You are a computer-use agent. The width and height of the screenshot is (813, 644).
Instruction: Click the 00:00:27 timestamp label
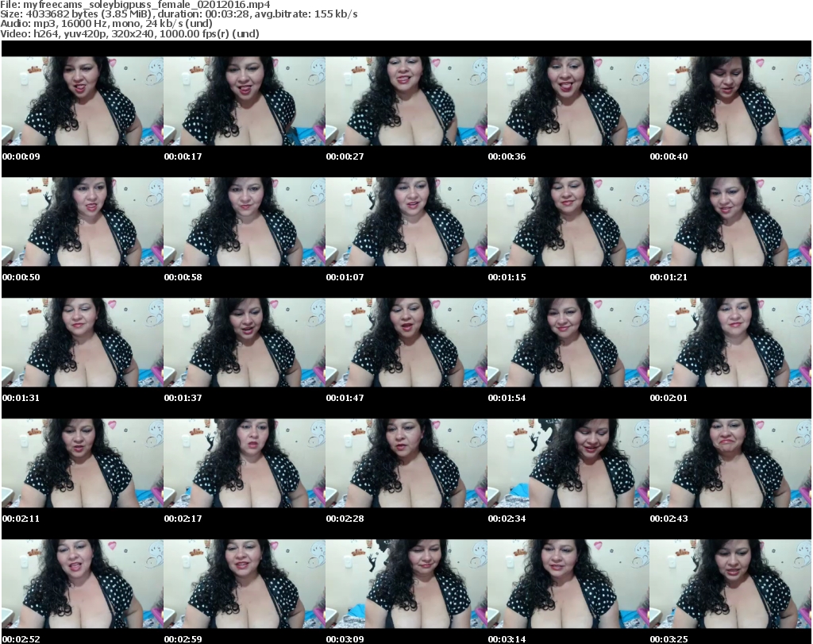coord(345,156)
